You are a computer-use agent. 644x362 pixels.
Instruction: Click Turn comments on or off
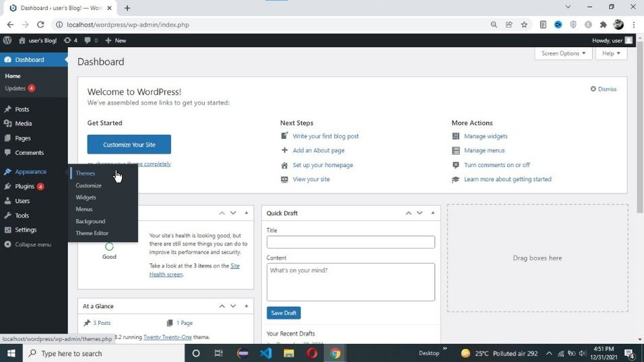[x=496, y=164]
